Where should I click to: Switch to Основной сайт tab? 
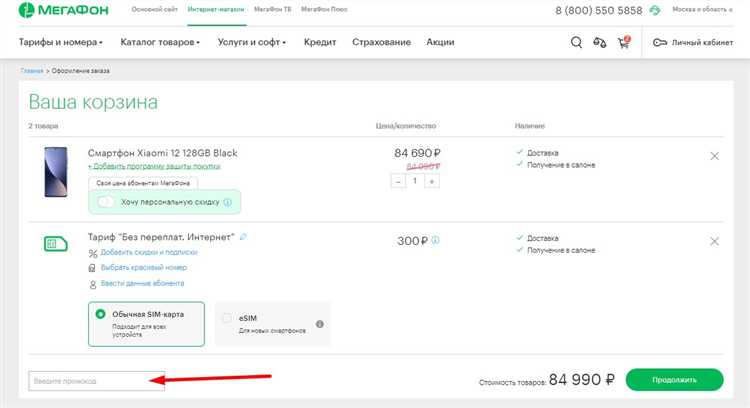pos(154,10)
